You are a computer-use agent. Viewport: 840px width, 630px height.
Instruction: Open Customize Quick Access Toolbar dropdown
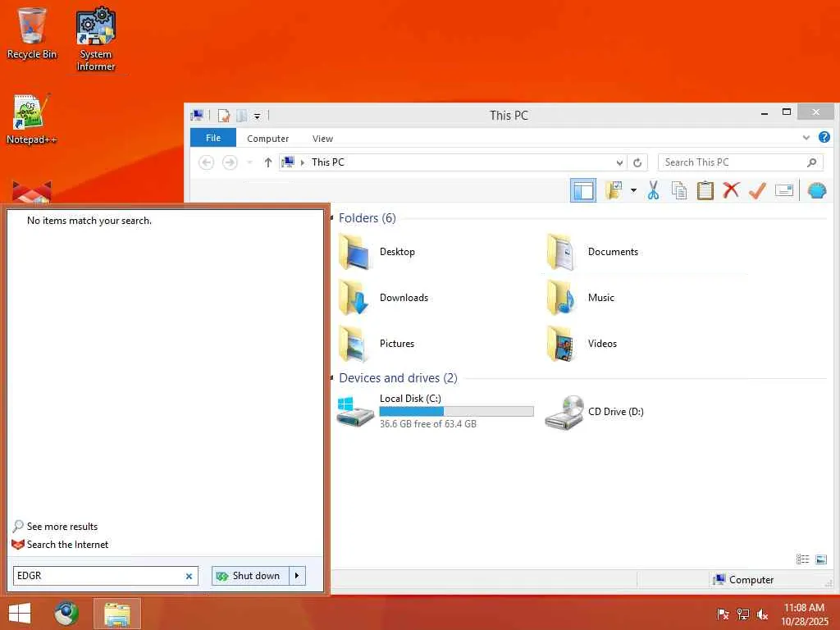[x=257, y=116]
